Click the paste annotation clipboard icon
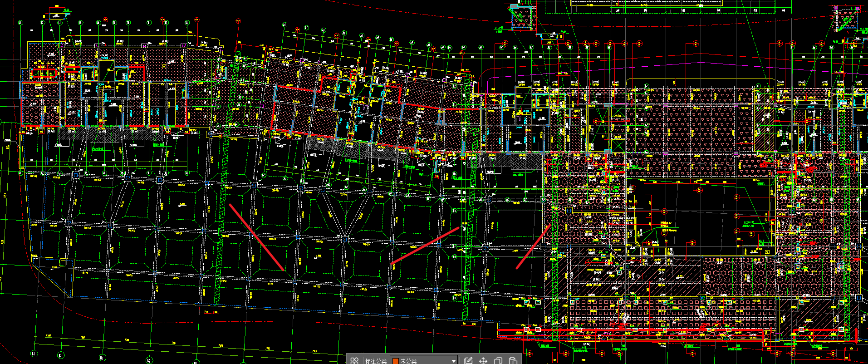The width and height of the screenshot is (868, 364). (513, 360)
